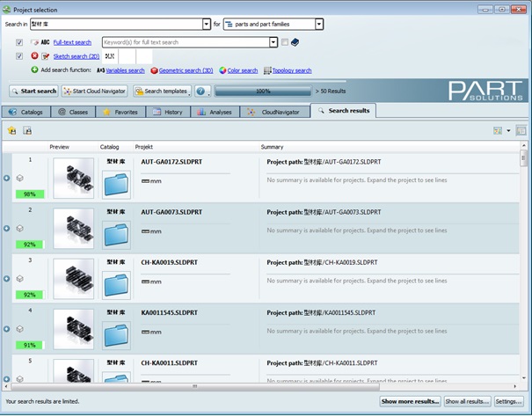
Task: Expand first result using blue arrow icon
Action: pyautogui.click(x=7, y=179)
